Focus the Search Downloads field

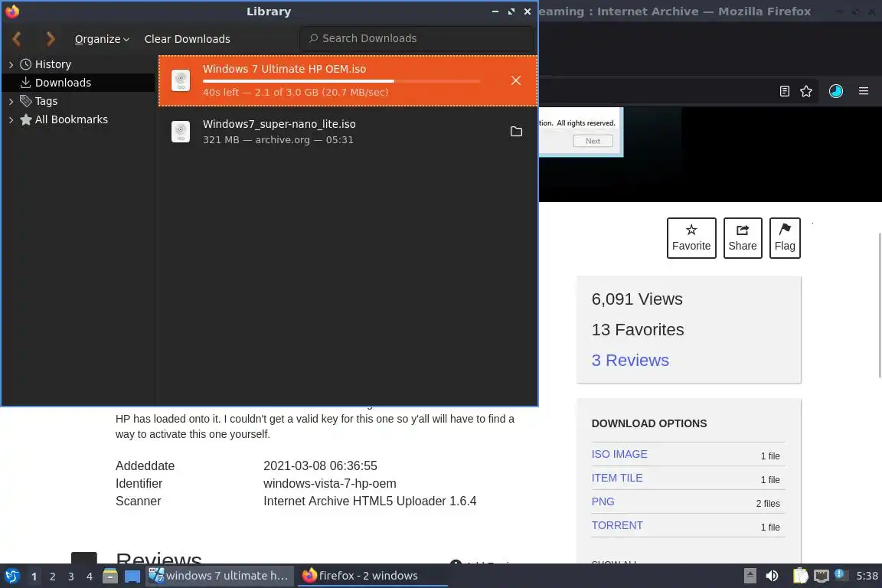(x=416, y=38)
